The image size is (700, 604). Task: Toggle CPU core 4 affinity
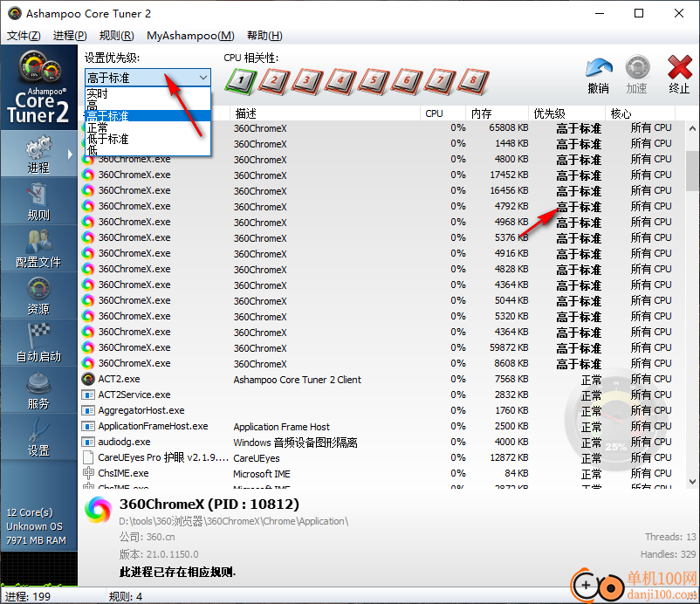pyautogui.click(x=340, y=81)
